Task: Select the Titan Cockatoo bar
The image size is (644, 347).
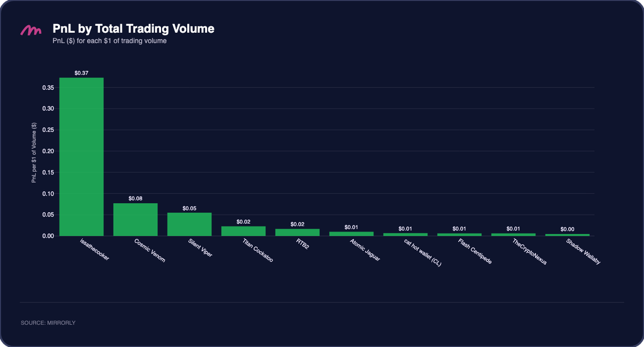Action: tap(244, 231)
